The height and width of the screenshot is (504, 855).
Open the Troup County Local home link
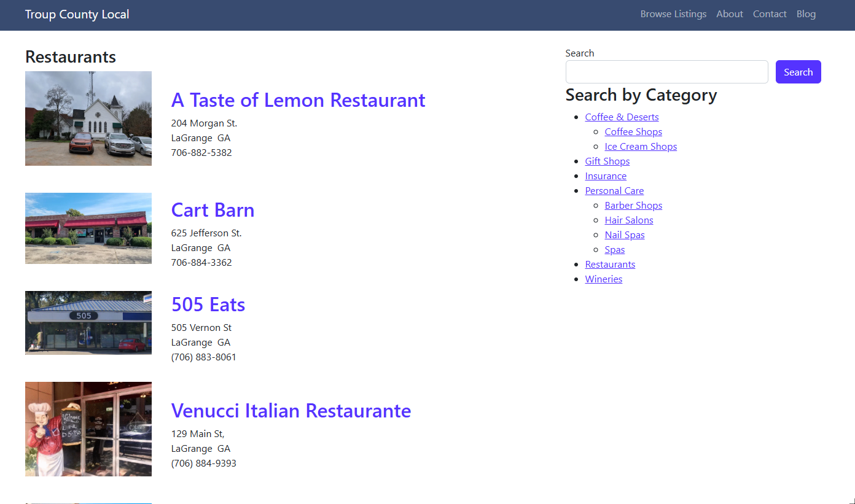(x=77, y=15)
